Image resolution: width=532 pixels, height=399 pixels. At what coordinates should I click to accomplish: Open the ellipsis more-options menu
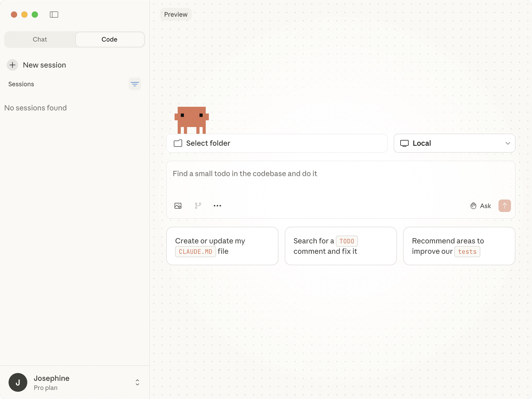pos(217,206)
